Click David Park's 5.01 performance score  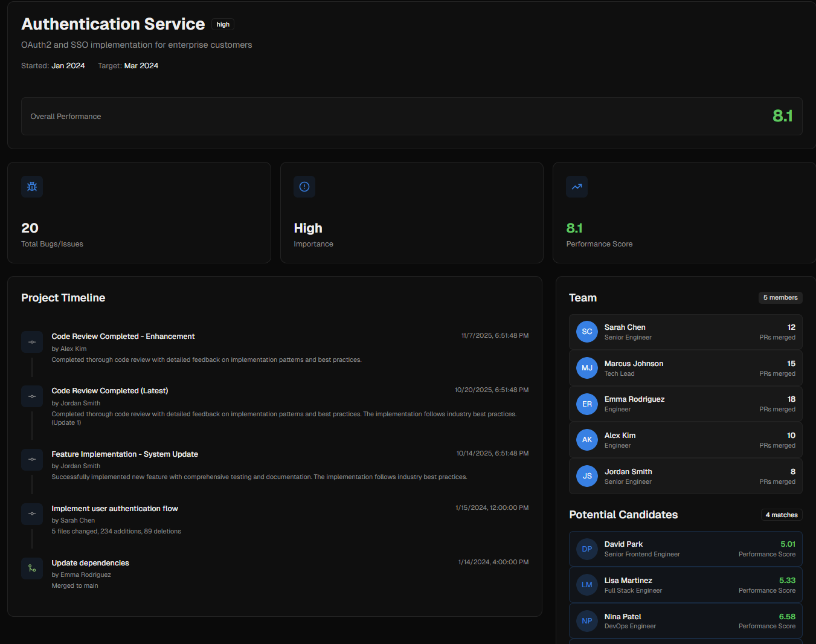(x=788, y=544)
